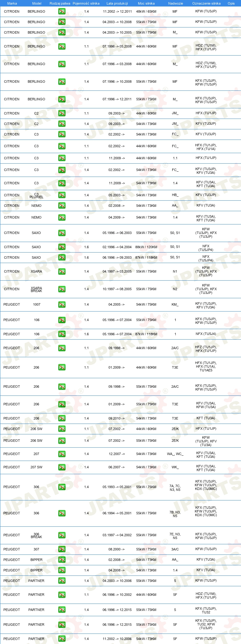The width and height of the screenshot is (241, 644).
Task: Click the XSARA BREAK model cell
Action: click(x=36, y=289)
